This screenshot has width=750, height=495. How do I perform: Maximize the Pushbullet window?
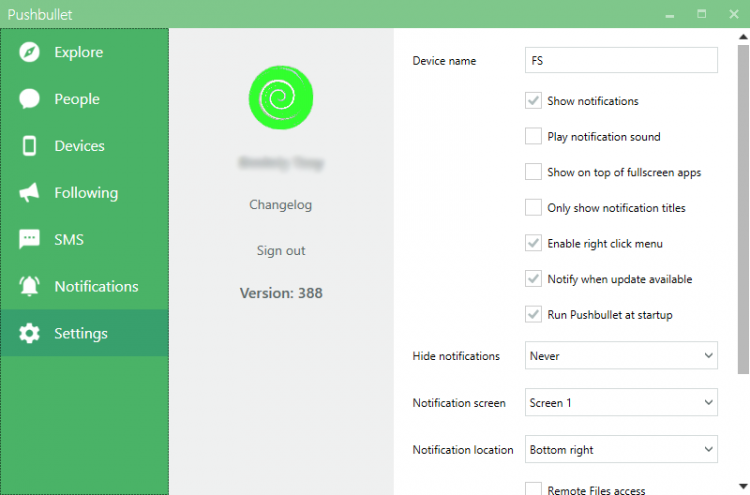click(701, 14)
